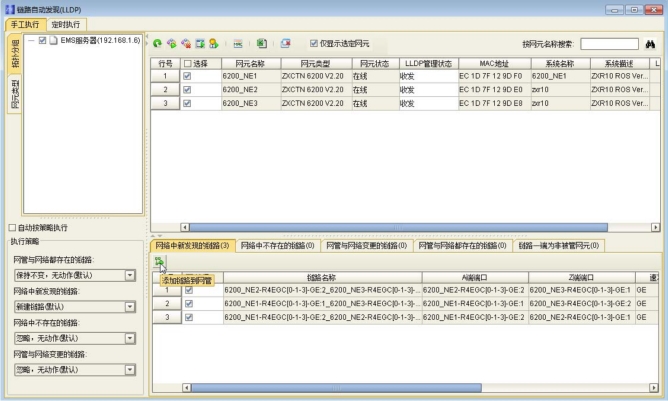Click the NE table horizontal scrollbar
The image size is (668, 401).
coord(400,227)
